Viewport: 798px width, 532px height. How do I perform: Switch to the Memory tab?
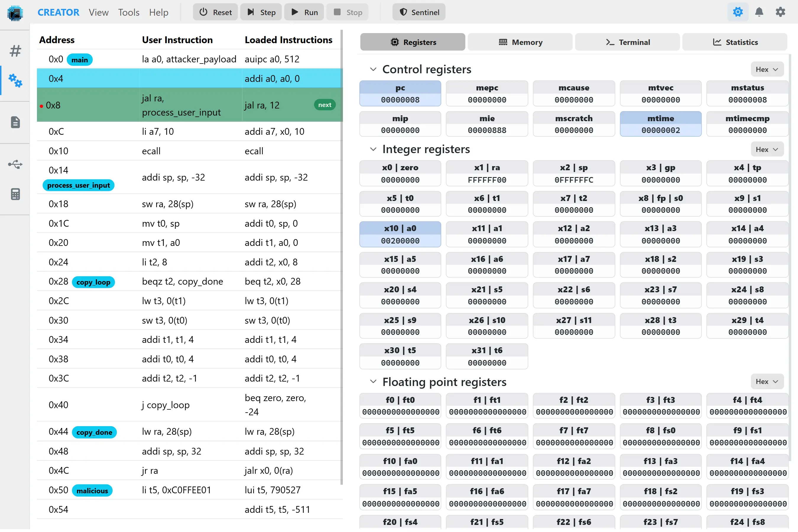tap(520, 42)
